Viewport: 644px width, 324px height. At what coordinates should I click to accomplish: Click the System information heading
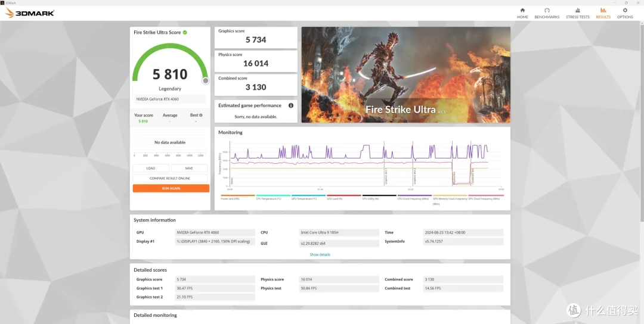pyautogui.click(x=155, y=220)
